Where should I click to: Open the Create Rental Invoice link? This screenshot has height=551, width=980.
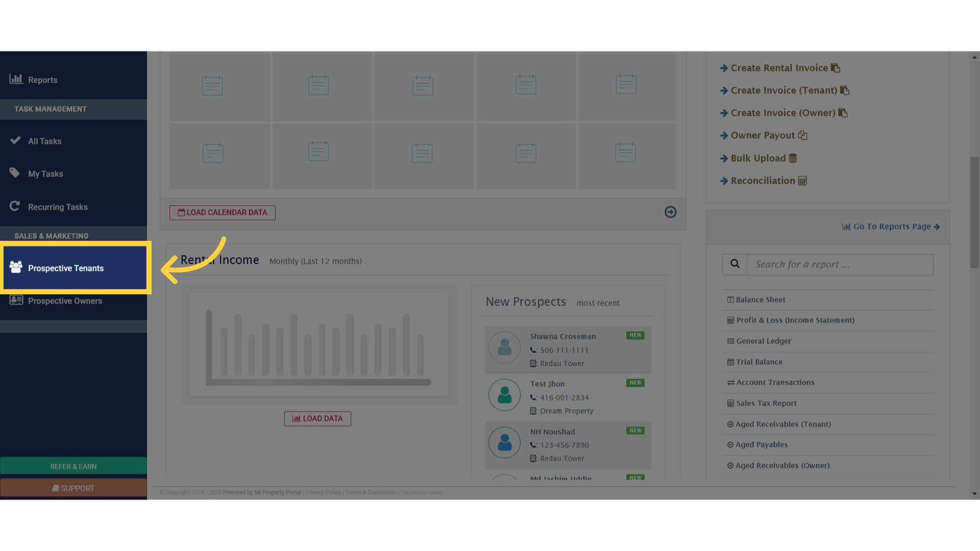tap(779, 68)
